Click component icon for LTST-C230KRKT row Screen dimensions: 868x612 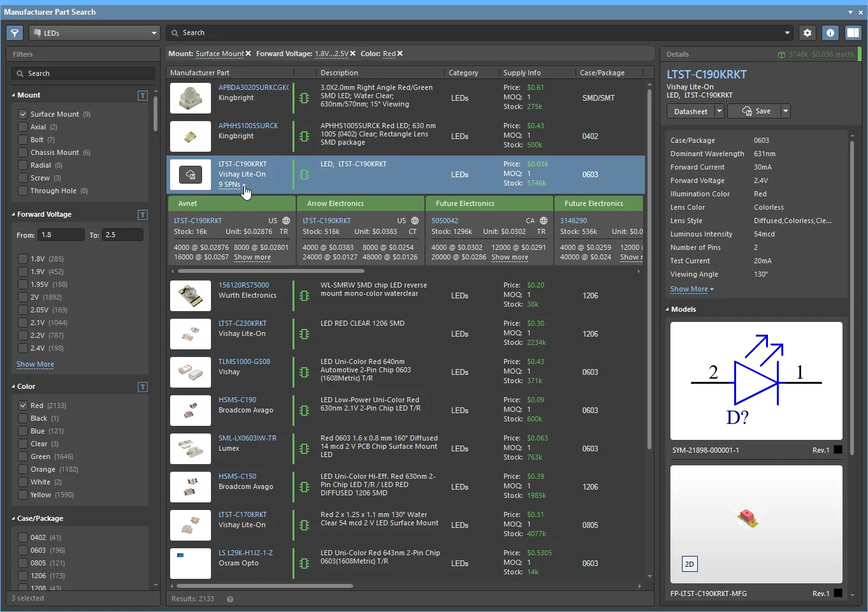(305, 334)
